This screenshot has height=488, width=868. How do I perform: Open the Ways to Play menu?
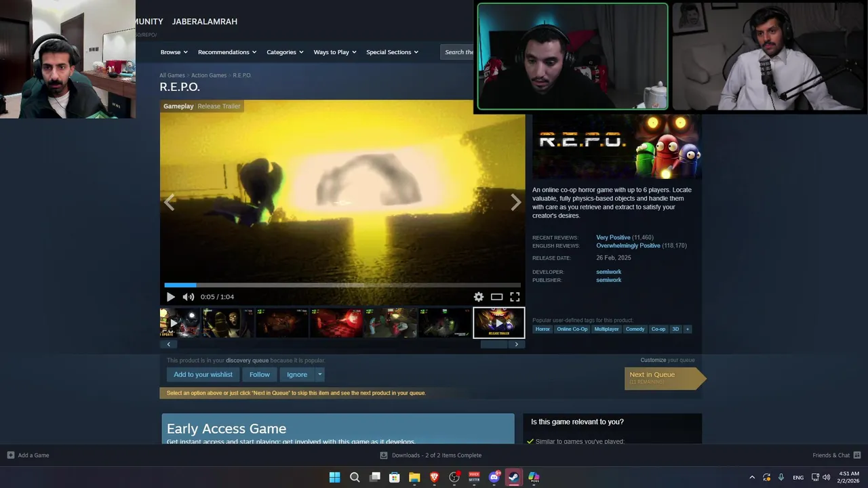coord(335,52)
